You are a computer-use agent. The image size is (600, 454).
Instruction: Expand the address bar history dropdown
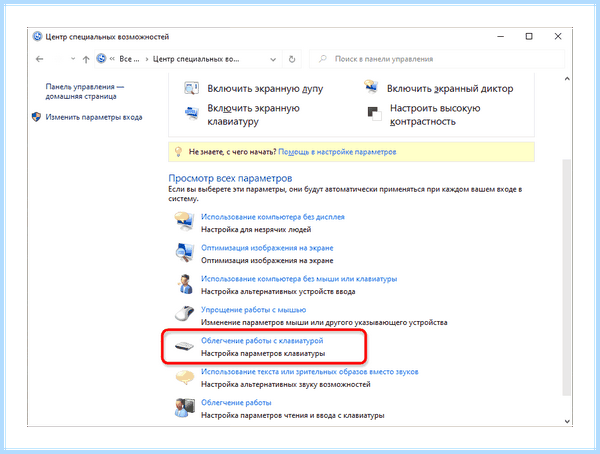click(273, 59)
